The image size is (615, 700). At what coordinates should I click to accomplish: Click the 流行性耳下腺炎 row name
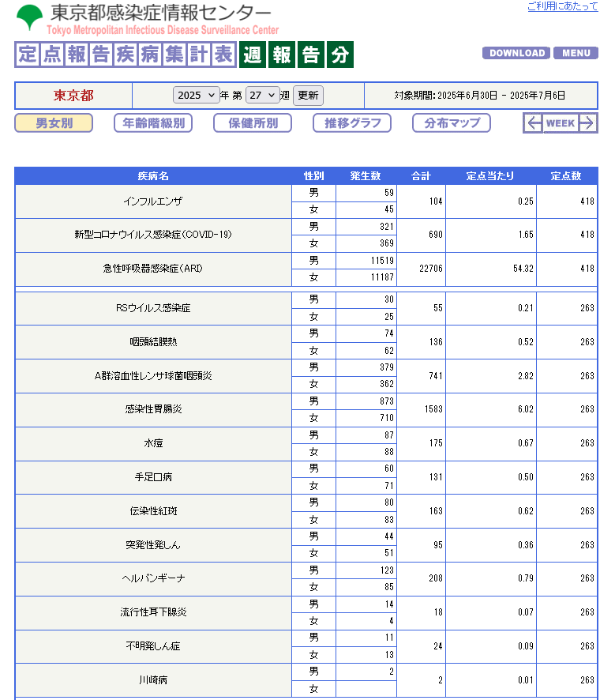153,612
